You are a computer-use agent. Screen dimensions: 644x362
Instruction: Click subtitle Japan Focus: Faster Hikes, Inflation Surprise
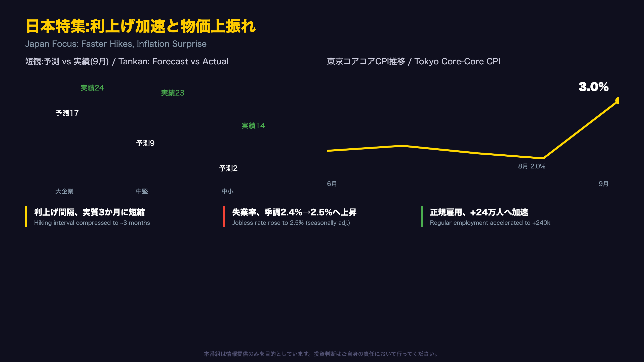pyautogui.click(x=116, y=44)
